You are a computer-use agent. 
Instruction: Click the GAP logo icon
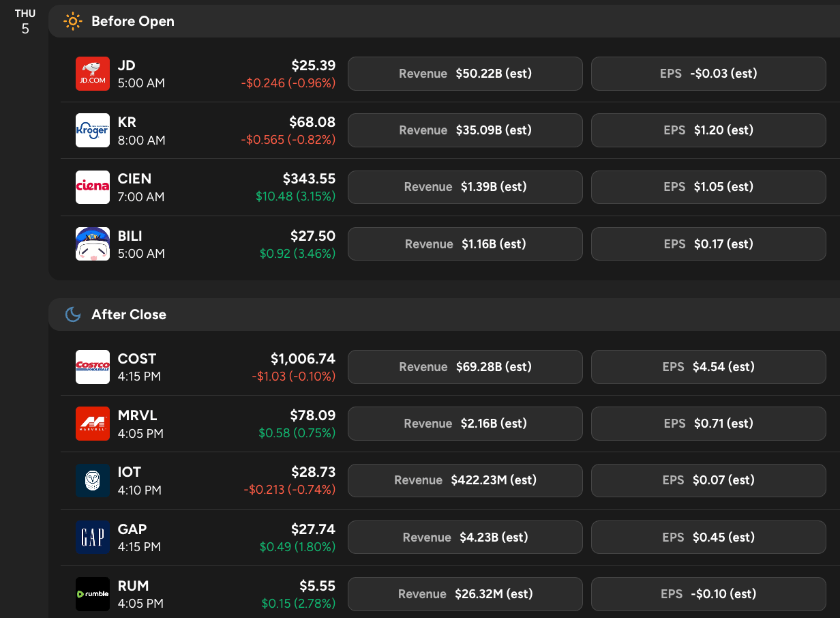tap(93, 538)
